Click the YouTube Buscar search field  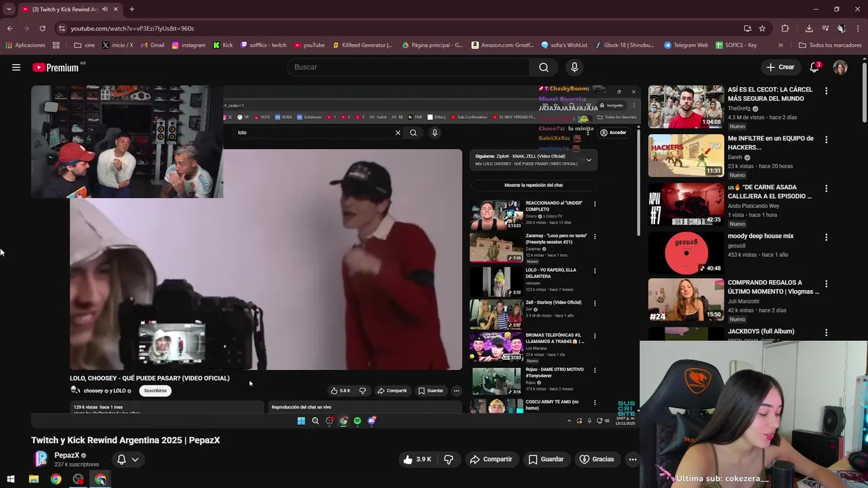pyautogui.click(x=408, y=67)
